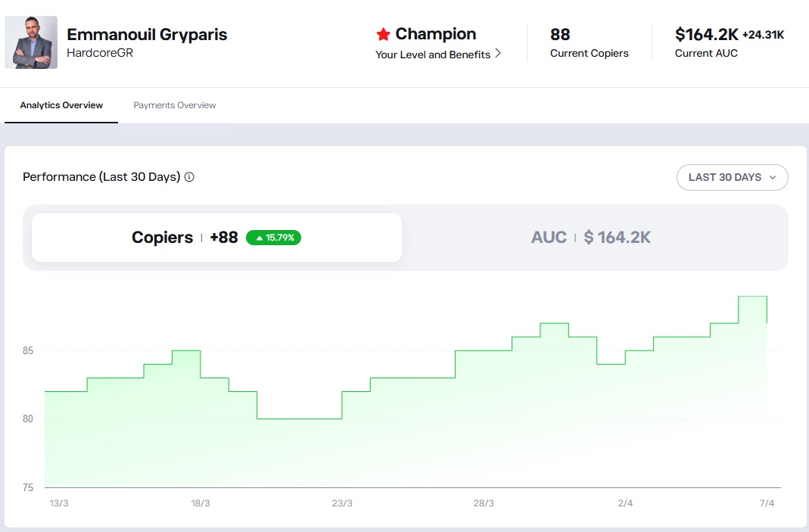Click the dropdown arrow in LAST 30 DAYS button
The image size is (809, 532).
pyautogui.click(x=773, y=177)
